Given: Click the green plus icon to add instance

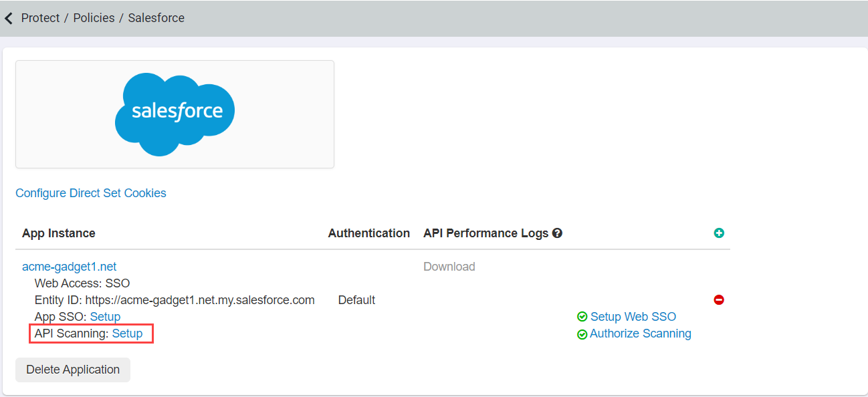Looking at the screenshot, I should pos(719,233).
